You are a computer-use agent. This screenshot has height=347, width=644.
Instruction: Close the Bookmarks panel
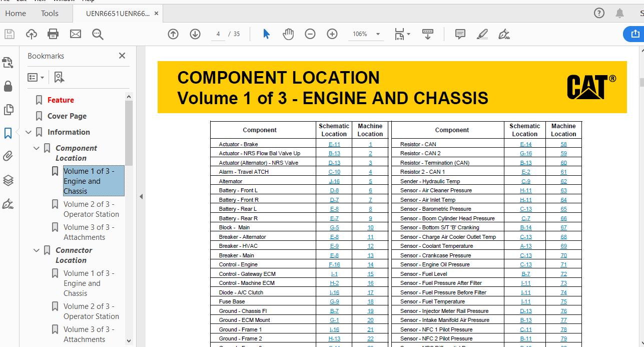point(122,56)
